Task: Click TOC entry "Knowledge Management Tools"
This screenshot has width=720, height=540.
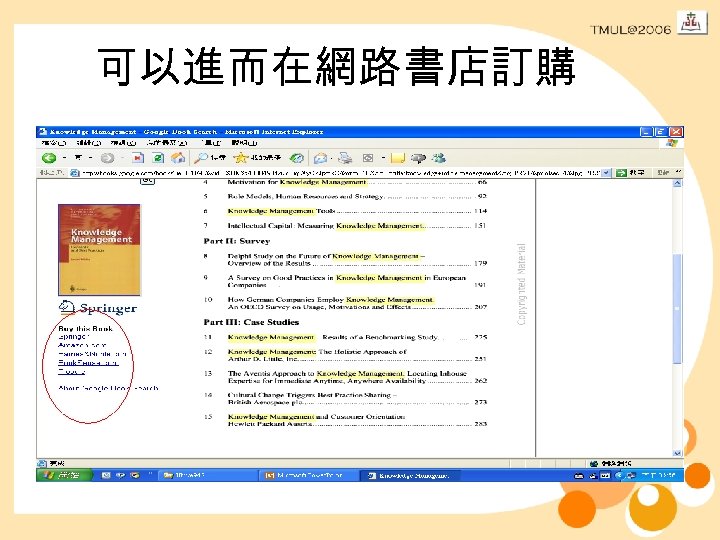Action: pyautogui.click(x=281, y=211)
